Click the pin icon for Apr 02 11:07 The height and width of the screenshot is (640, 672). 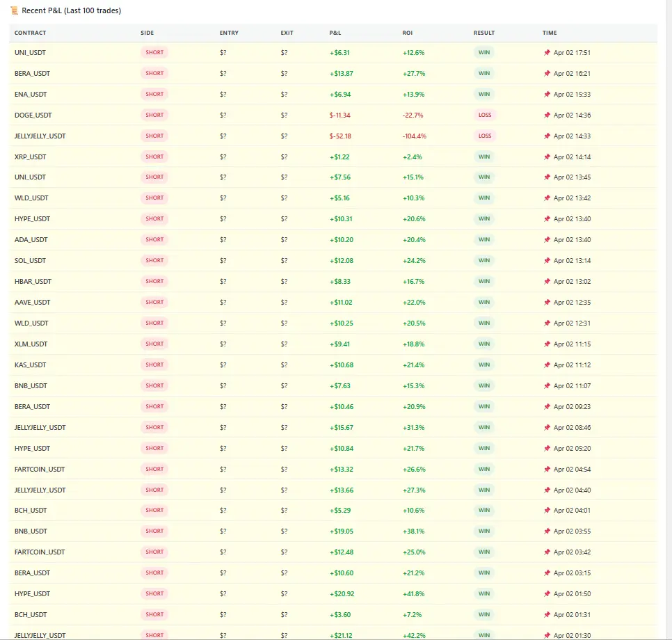(547, 386)
